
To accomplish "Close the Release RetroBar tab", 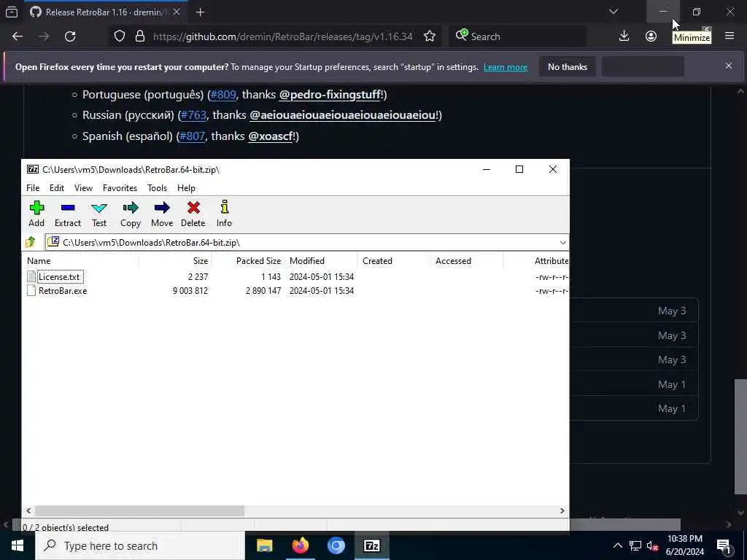I will 177,12.
